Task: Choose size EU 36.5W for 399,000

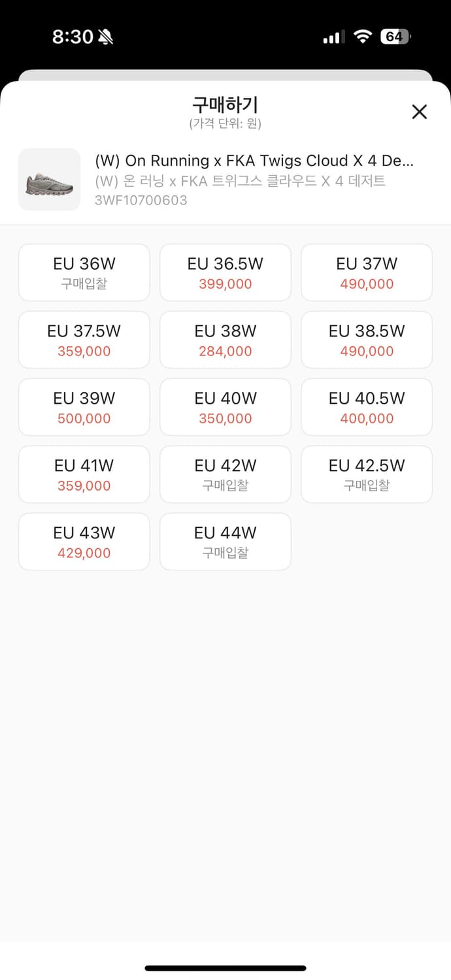Action: 225,272
